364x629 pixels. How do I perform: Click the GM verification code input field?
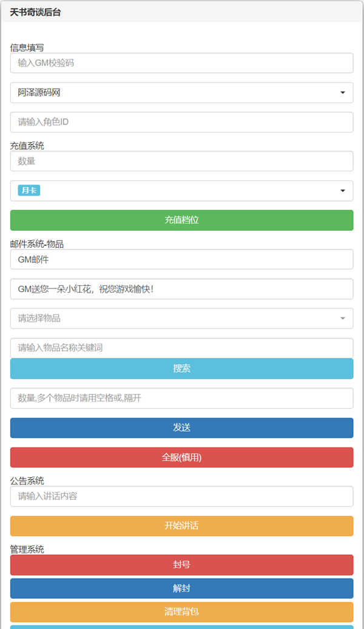click(x=181, y=63)
